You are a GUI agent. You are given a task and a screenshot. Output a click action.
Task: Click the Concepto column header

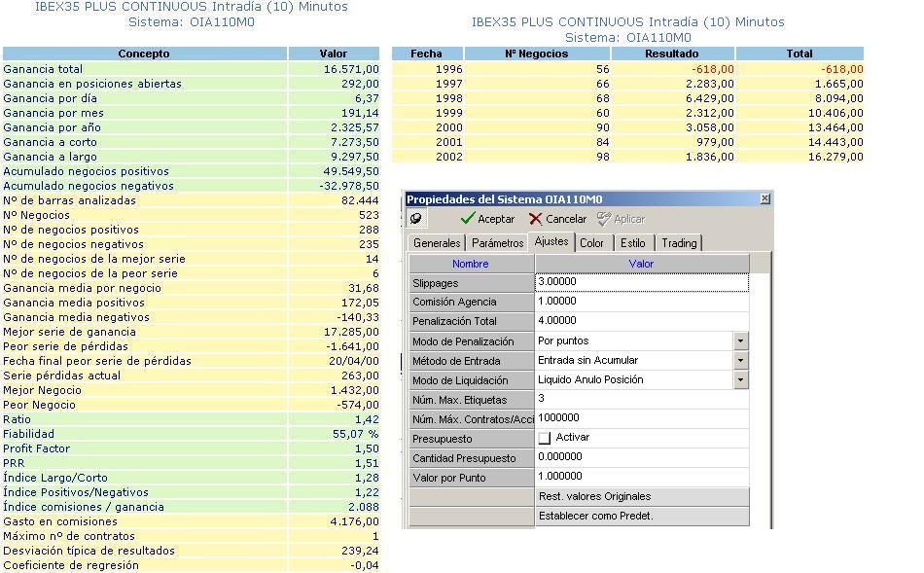click(144, 54)
